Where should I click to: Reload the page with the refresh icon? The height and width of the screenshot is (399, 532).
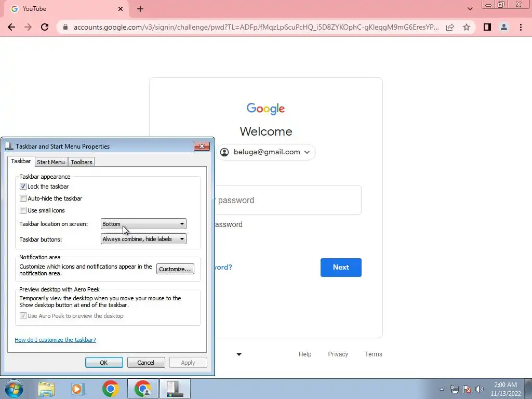click(x=45, y=27)
